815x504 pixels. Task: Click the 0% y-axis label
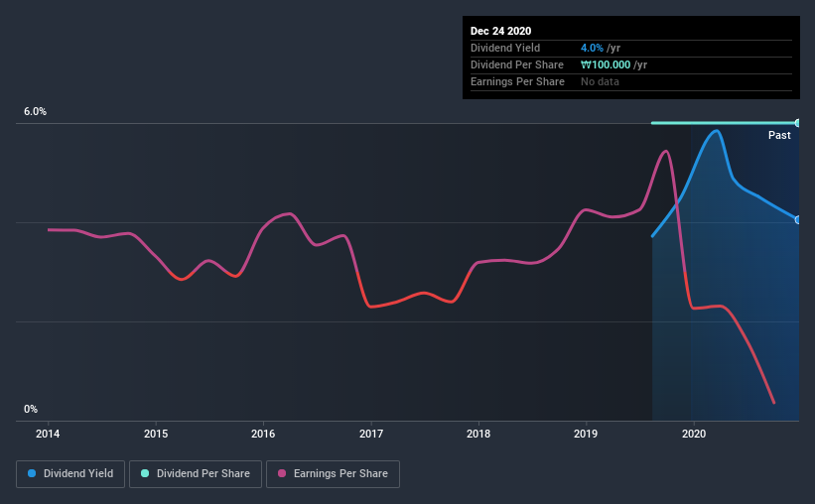[x=31, y=409]
